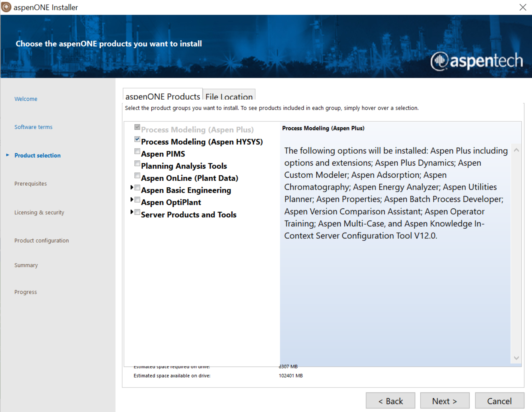Close the aspenONE Installer window
Image resolution: width=532 pixels, height=412 pixels.
coord(523,7)
